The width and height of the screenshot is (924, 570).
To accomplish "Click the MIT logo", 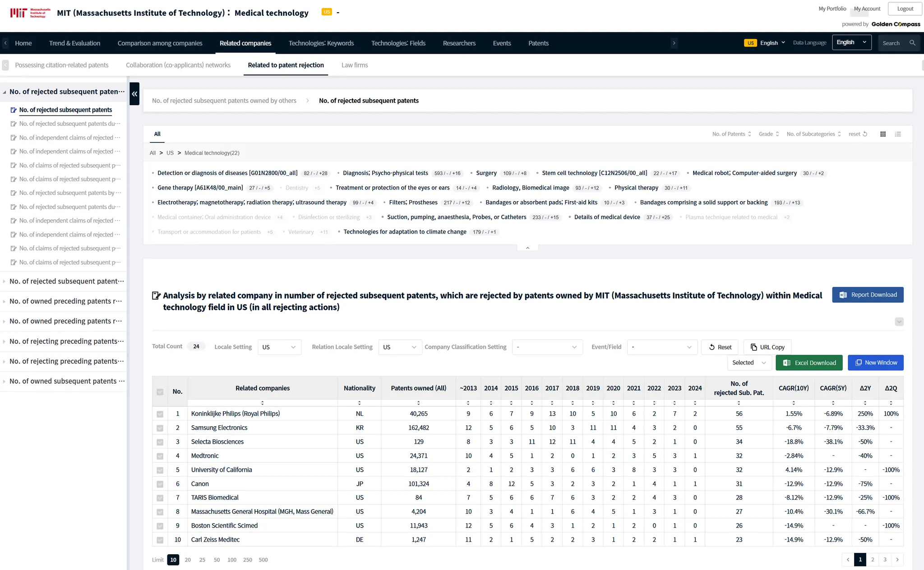I will pyautogui.click(x=30, y=13).
